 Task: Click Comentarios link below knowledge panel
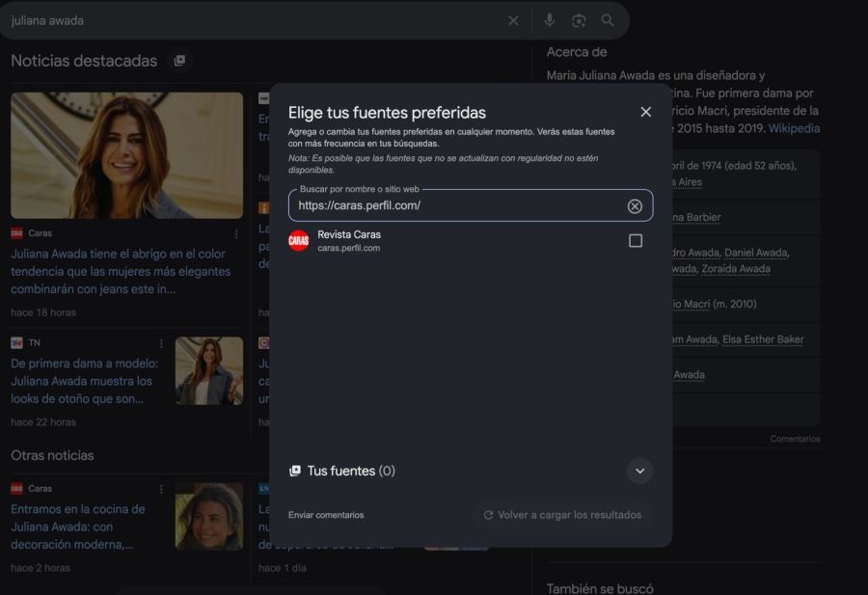click(x=795, y=439)
